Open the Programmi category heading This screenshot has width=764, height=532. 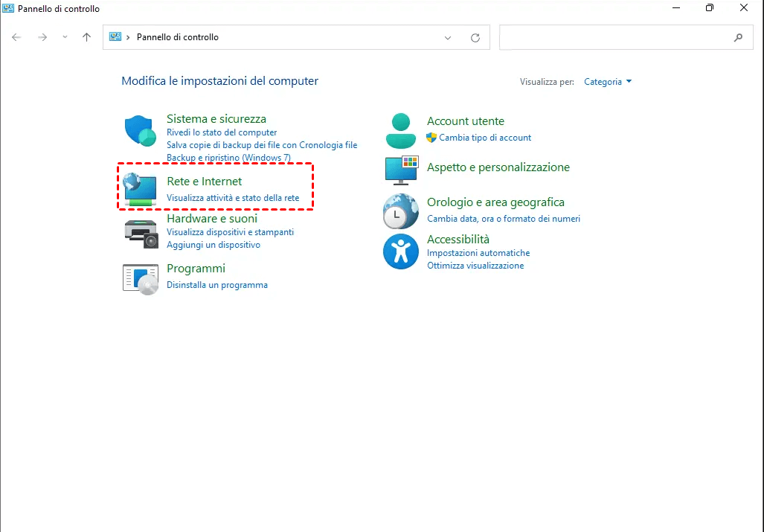pyautogui.click(x=196, y=269)
